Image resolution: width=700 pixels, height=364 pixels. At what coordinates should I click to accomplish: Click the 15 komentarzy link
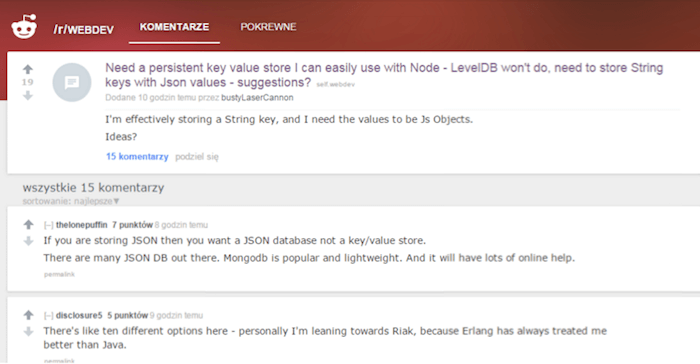pyautogui.click(x=137, y=156)
